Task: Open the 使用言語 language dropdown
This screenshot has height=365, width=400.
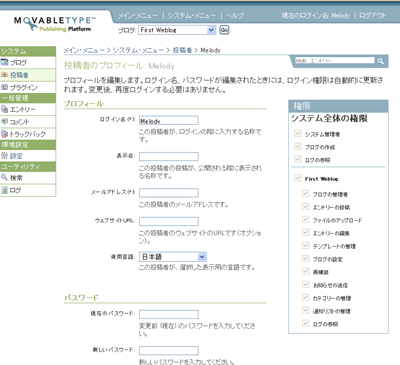Action: point(173,257)
